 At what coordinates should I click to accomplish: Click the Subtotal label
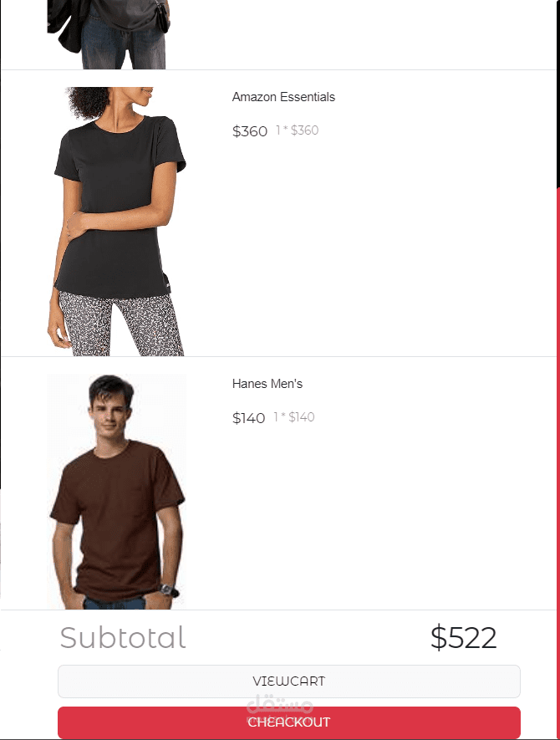123,638
